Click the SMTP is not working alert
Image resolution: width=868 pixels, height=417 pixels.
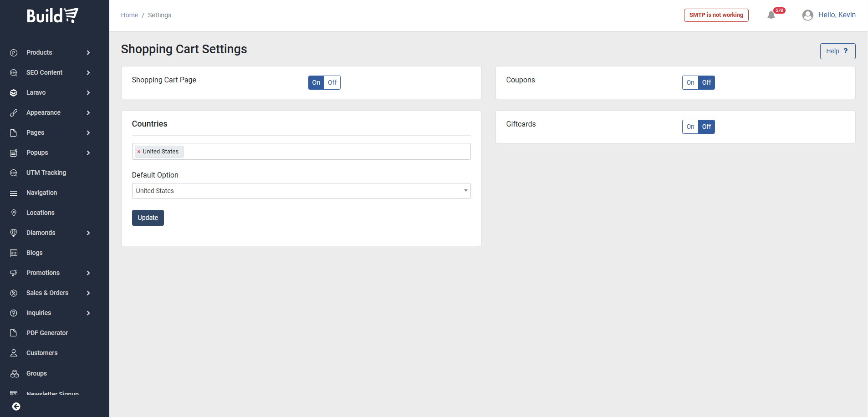[716, 15]
